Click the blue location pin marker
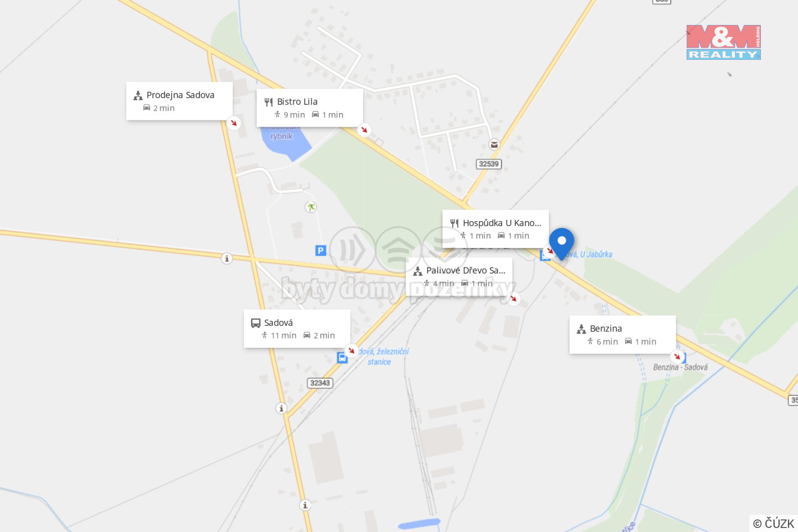 tap(561, 244)
